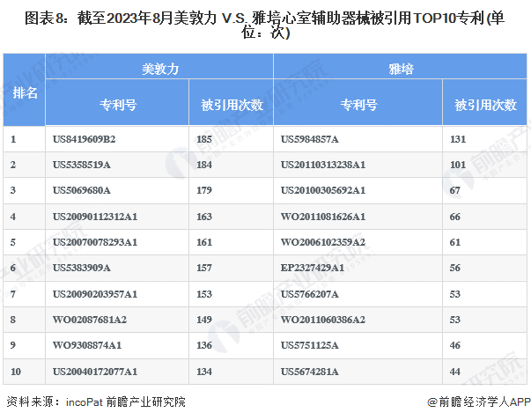
Task: Select patent number US20070078293A1
Action: click(95, 242)
